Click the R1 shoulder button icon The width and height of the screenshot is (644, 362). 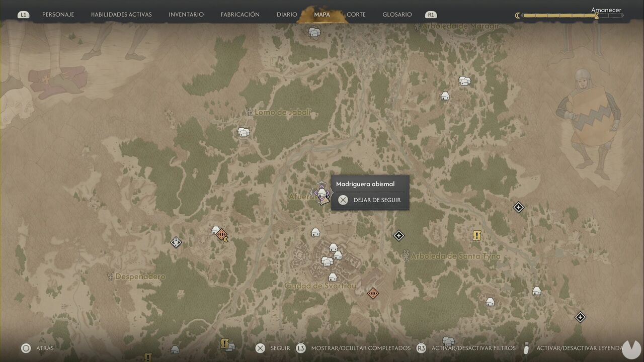tap(431, 15)
